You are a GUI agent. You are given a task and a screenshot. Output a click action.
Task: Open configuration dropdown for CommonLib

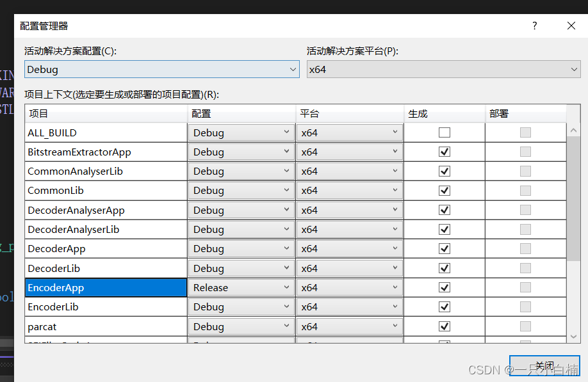[x=241, y=191]
